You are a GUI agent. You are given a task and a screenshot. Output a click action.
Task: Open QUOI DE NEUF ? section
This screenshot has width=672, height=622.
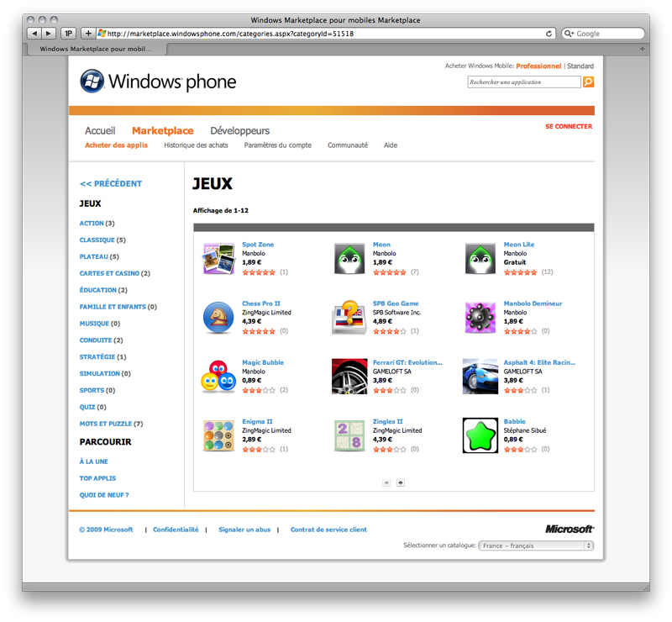pyautogui.click(x=104, y=495)
